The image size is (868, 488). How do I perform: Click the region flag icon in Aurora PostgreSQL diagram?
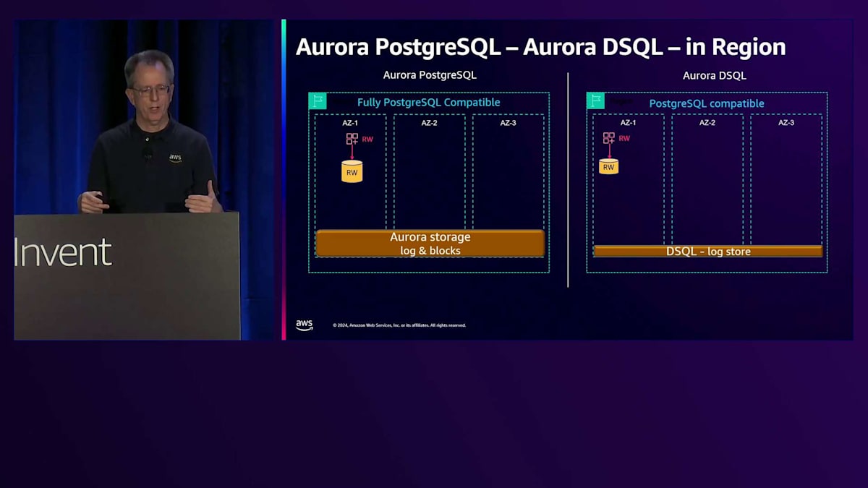(318, 101)
